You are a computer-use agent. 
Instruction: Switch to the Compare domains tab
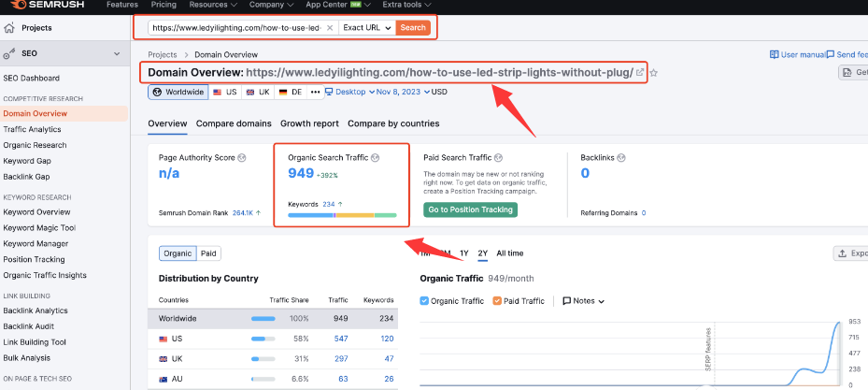(234, 123)
